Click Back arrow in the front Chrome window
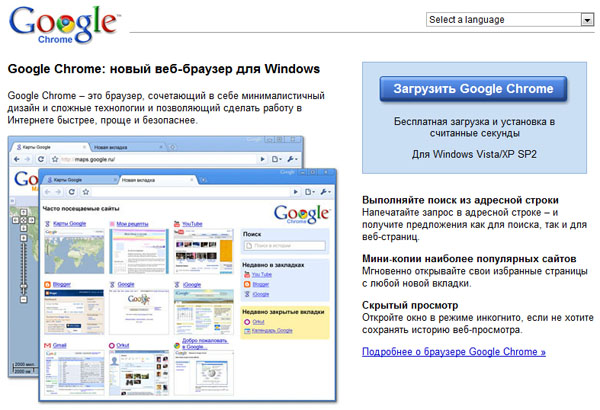Screen dimensions: 600x410 click(47, 192)
